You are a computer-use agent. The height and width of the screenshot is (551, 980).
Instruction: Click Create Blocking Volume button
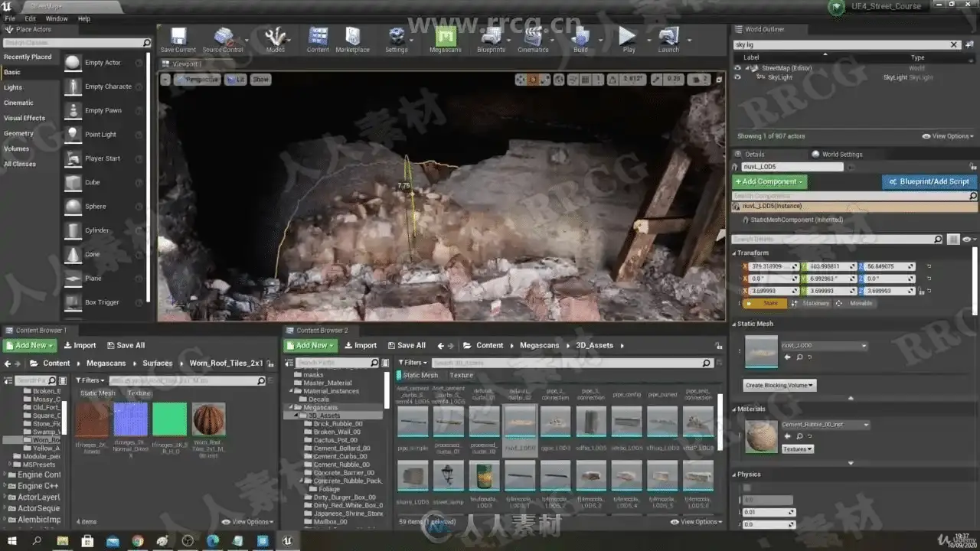point(779,386)
